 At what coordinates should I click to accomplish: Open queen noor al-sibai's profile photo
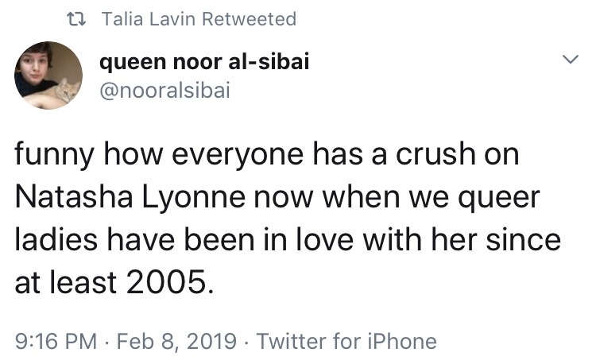48,76
